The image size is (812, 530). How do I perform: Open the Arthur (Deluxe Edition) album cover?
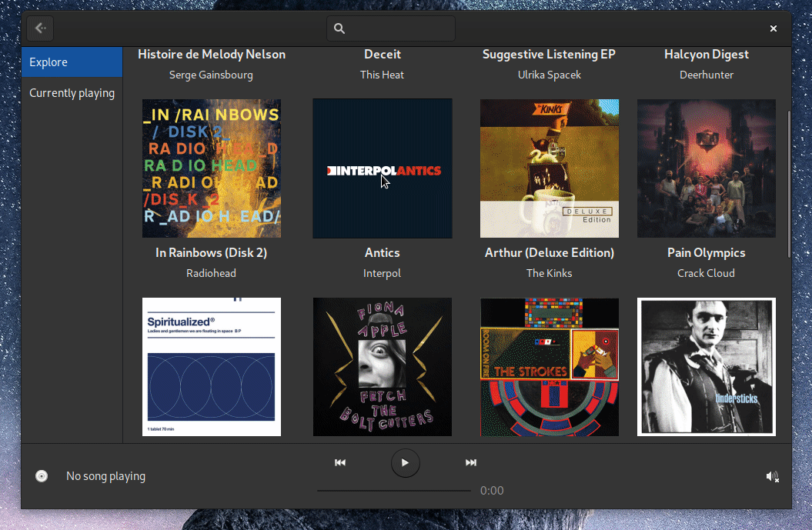click(550, 168)
